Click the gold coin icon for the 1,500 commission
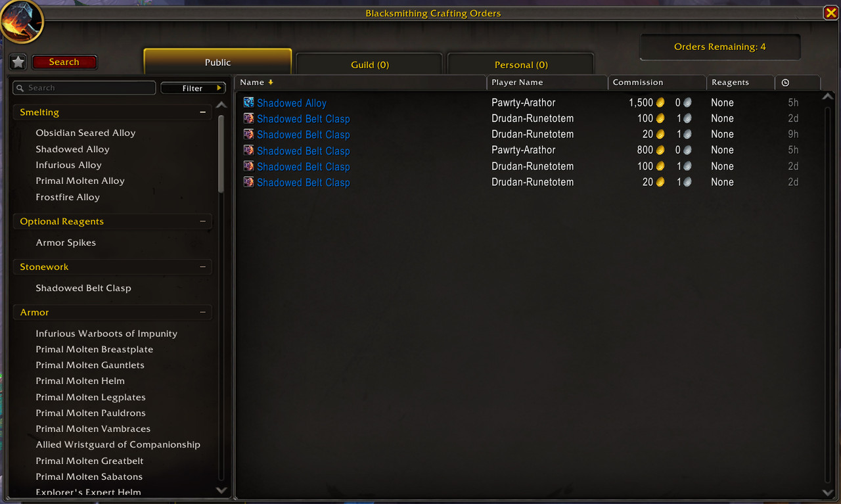Viewport: 841px width, 504px height. click(660, 103)
